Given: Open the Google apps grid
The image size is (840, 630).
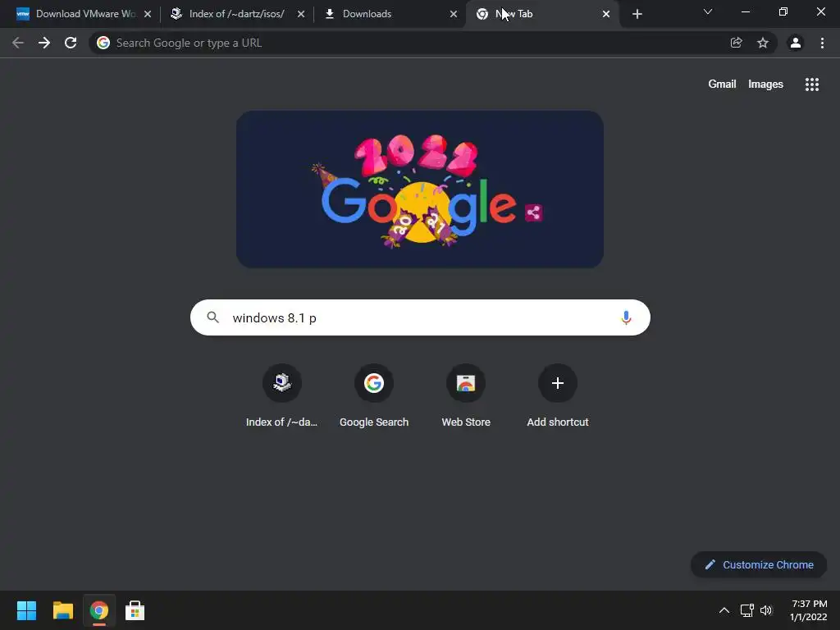Looking at the screenshot, I should (811, 84).
